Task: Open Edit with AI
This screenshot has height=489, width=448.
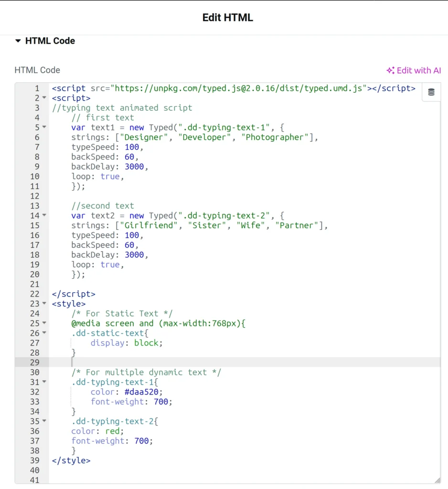Action: pos(414,71)
